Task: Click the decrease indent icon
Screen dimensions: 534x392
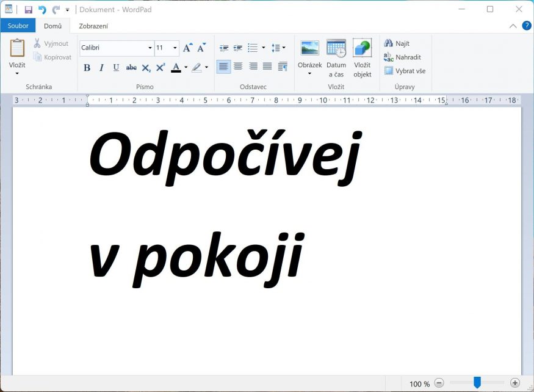Action: 224,48
